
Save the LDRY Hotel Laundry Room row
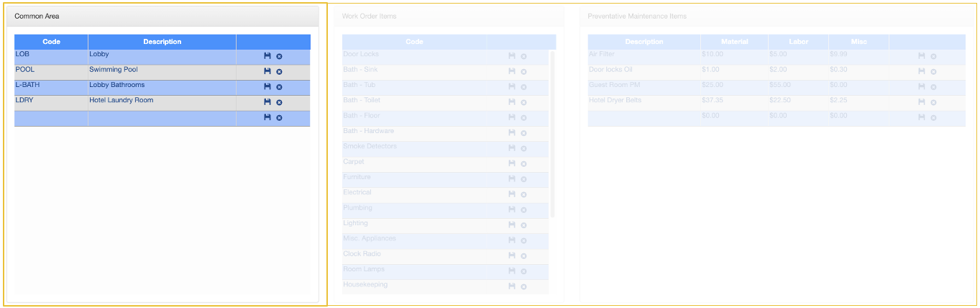(x=267, y=101)
